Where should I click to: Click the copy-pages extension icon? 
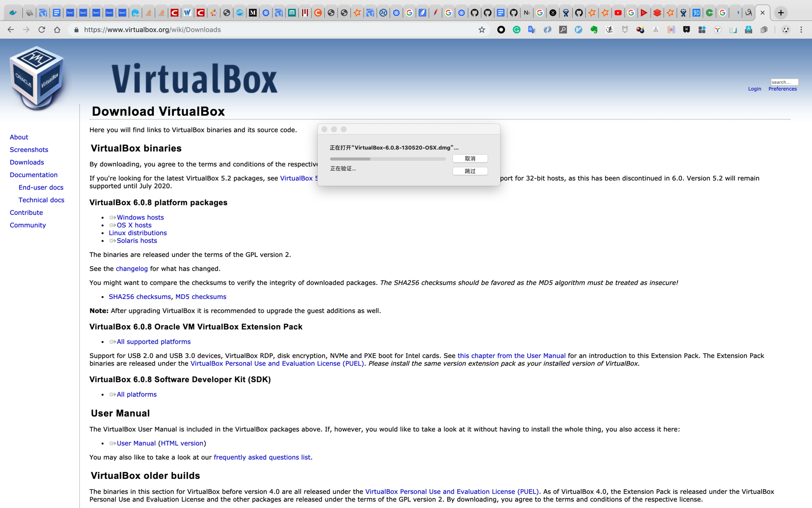click(764, 30)
